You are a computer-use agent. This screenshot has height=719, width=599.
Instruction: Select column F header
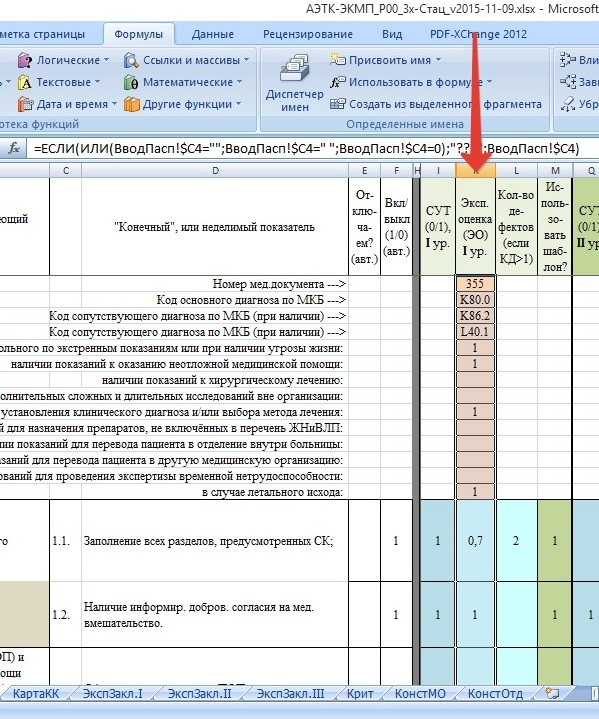point(396,171)
